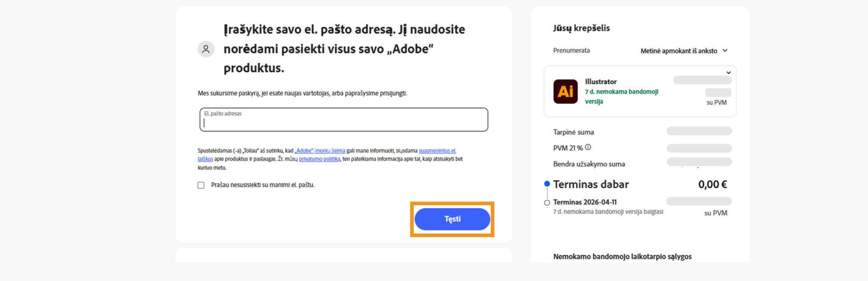The width and height of the screenshot is (868, 281).
Task: Select the Nemokamo bandomojo laikotarpio sąlygos text
Action: click(x=623, y=257)
